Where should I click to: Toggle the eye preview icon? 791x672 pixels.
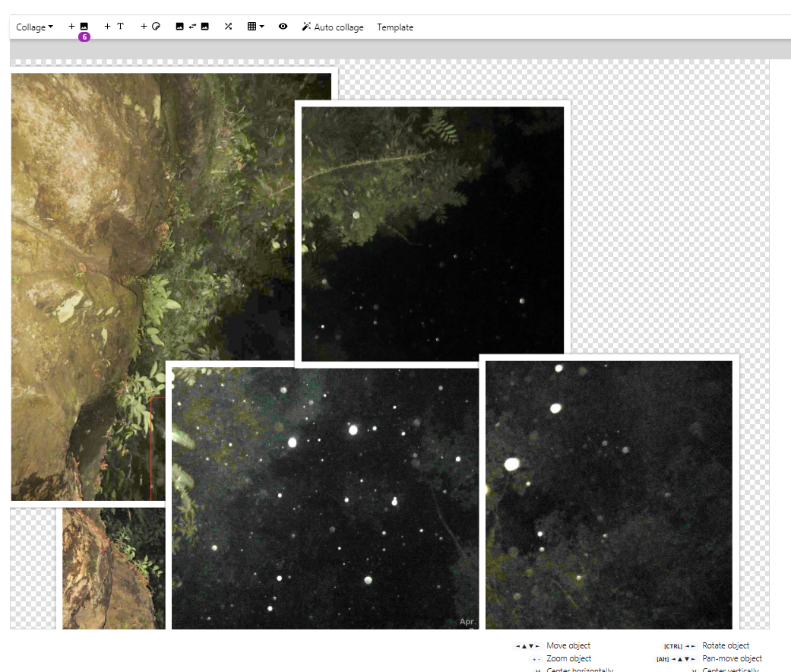click(283, 27)
